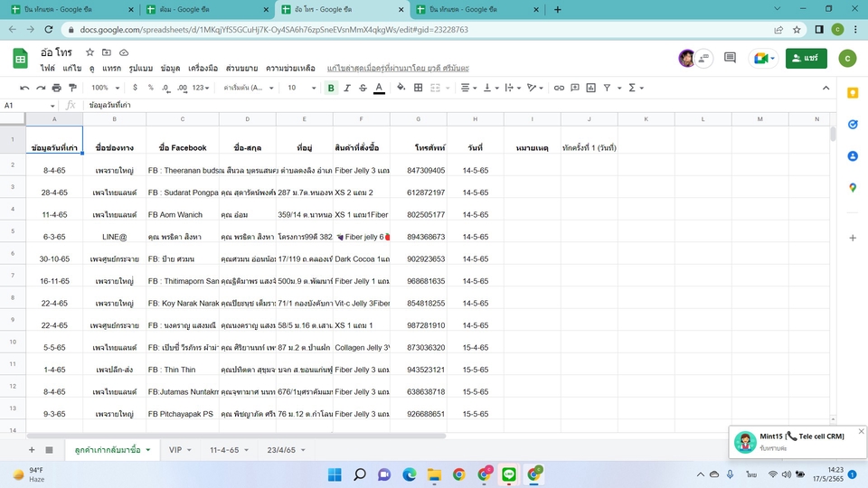Select the Paint format tool
The image size is (868, 488).
(72, 88)
